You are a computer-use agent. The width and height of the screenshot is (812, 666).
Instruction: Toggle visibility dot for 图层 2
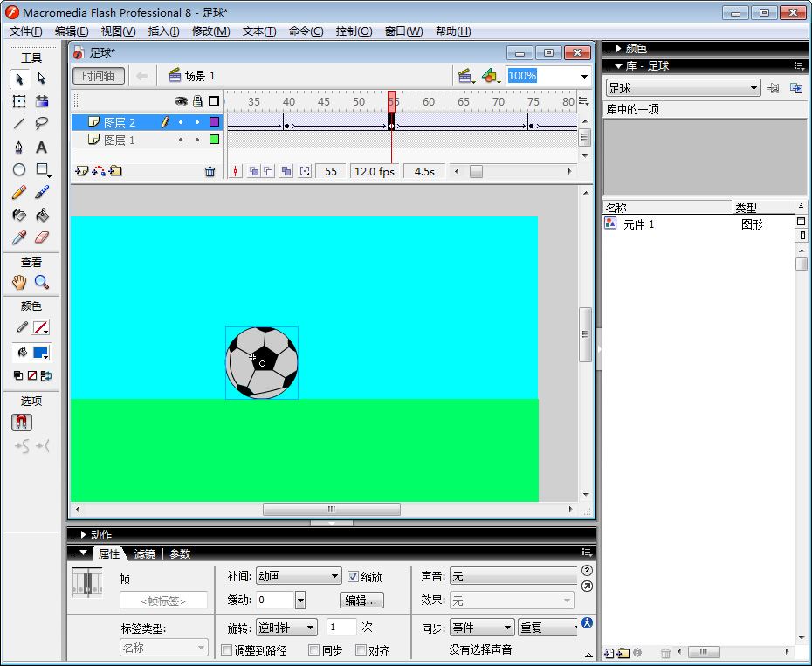point(181,122)
